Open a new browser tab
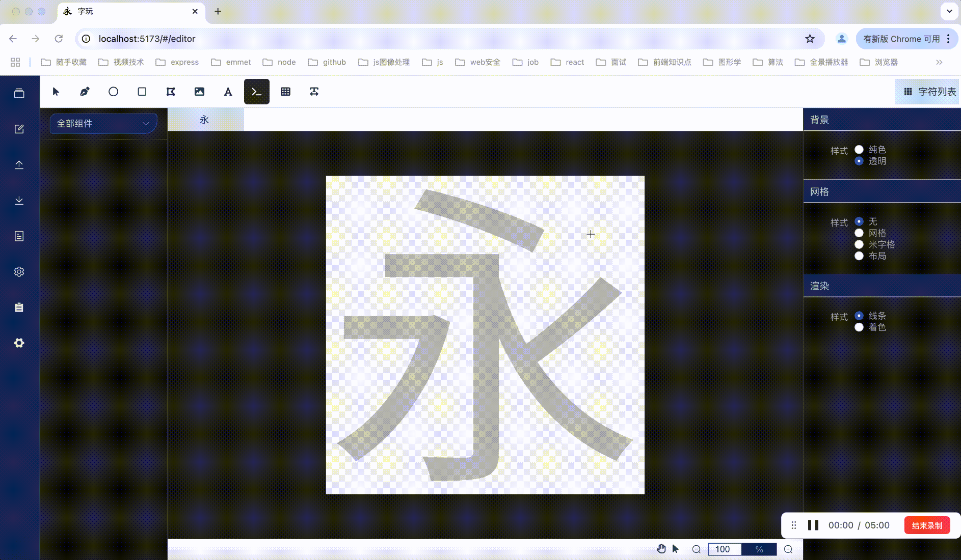The image size is (961, 560). pyautogui.click(x=218, y=11)
